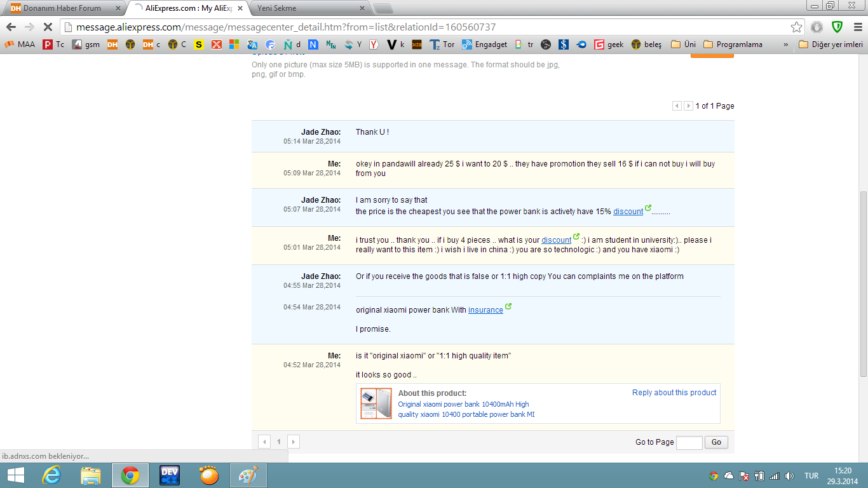The width and height of the screenshot is (868, 488).
Task: Stop page loading with the X button
Action: coord(47,27)
